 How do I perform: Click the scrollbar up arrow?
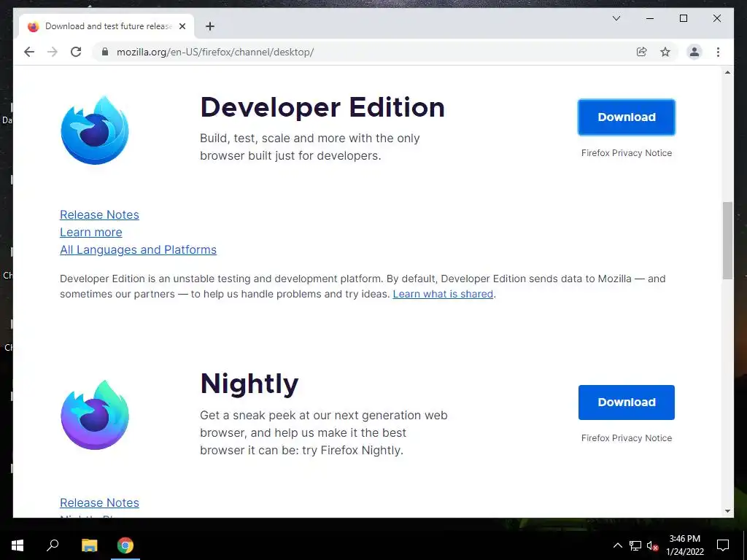[x=727, y=72]
